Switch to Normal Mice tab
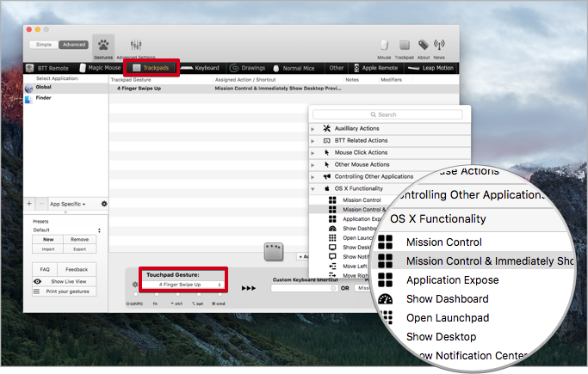This screenshot has width=588, height=374. pyautogui.click(x=294, y=68)
